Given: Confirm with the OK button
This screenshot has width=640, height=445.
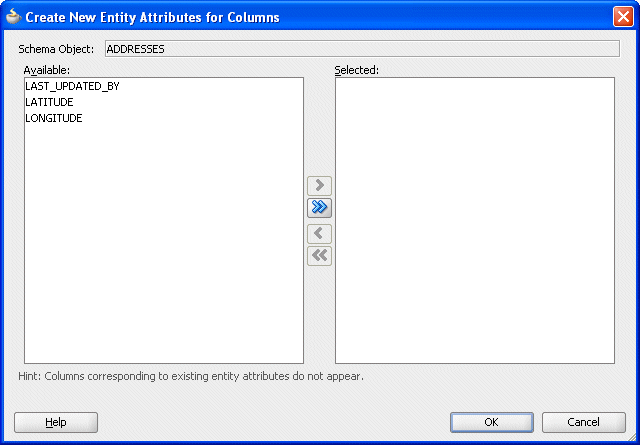Looking at the screenshot, I should pos(492,422).
